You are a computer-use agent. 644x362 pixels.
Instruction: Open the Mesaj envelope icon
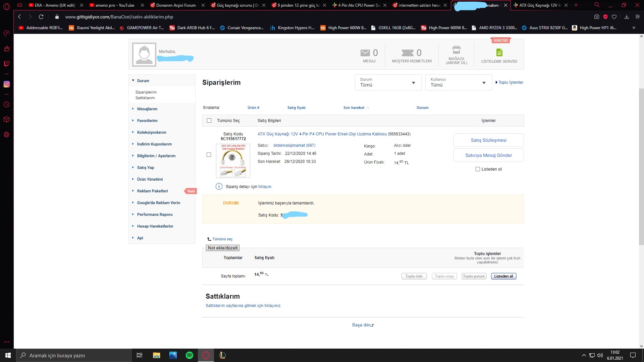point(365,53)
